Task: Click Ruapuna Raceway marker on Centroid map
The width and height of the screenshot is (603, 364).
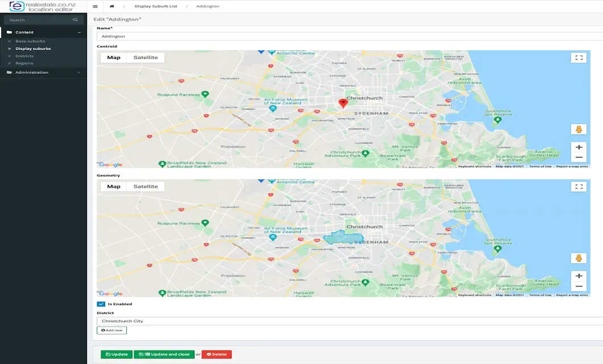Action: point(205,94)
